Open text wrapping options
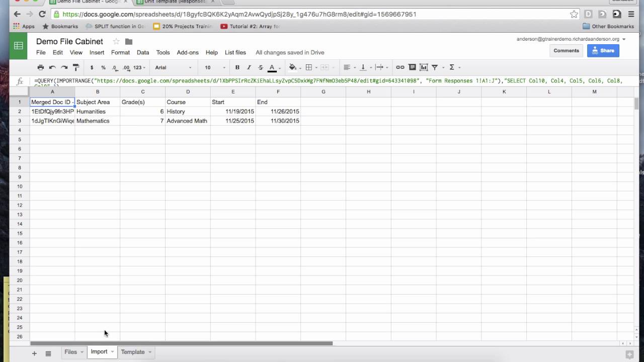Screen dimensions: 644x362 click(381, 67)
